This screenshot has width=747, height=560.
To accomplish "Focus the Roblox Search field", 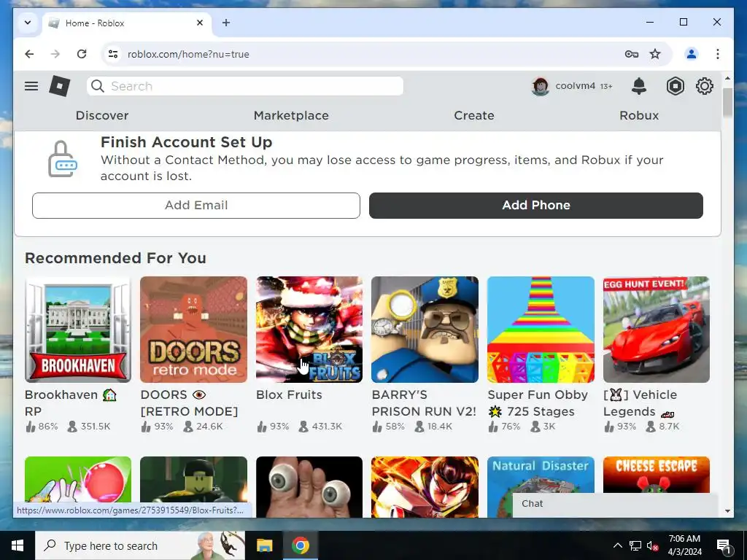I will point(245,86).
